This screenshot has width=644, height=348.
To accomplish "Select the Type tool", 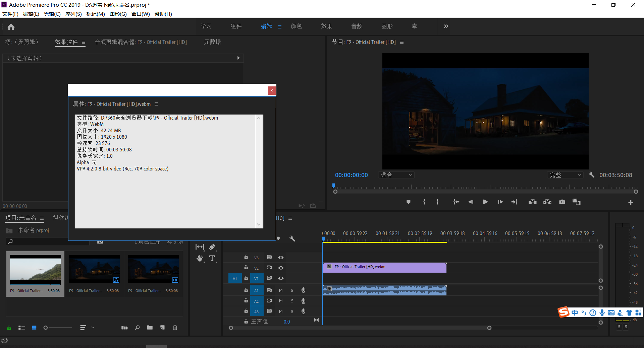I will [212, 258].
